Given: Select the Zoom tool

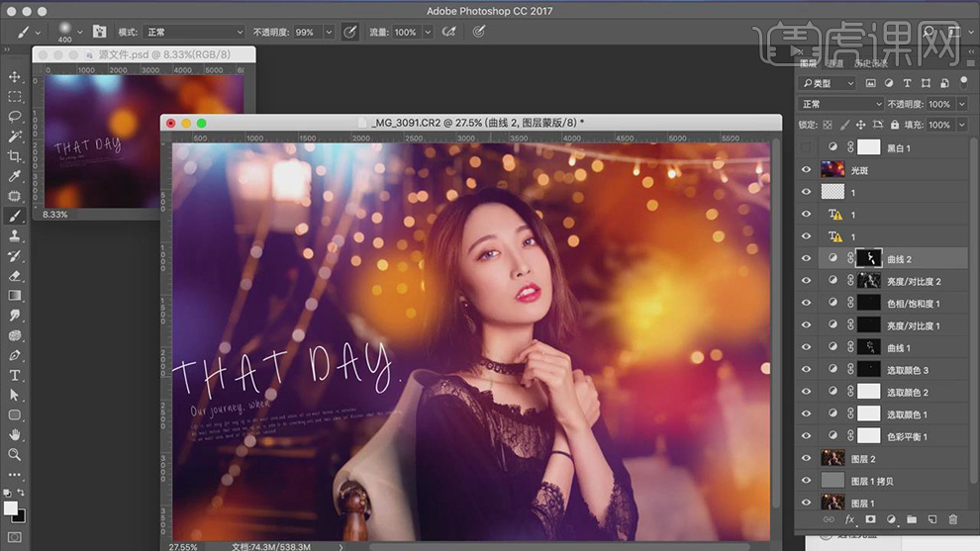Looking at the screenshot, I should [x=15, y=455].
